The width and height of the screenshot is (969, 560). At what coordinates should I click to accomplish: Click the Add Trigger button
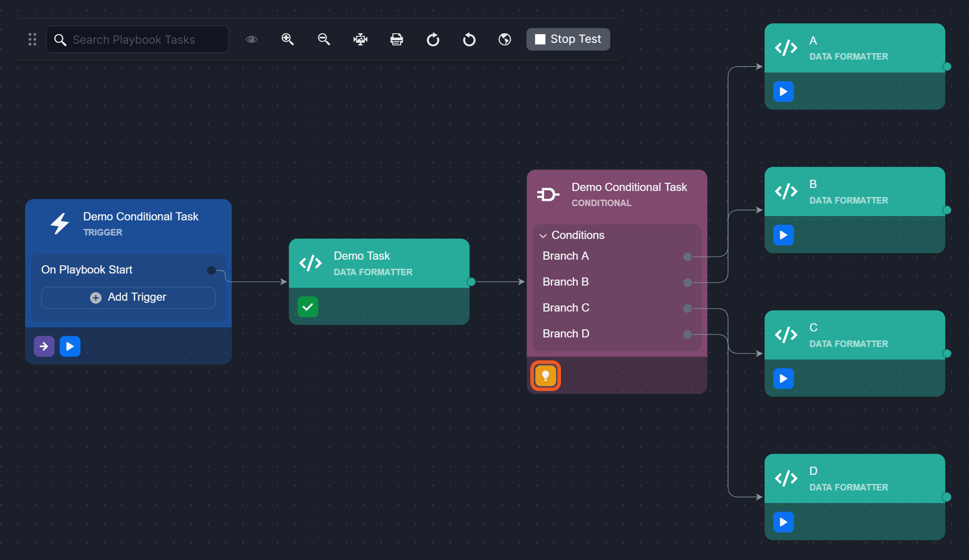tap(128, 297)
